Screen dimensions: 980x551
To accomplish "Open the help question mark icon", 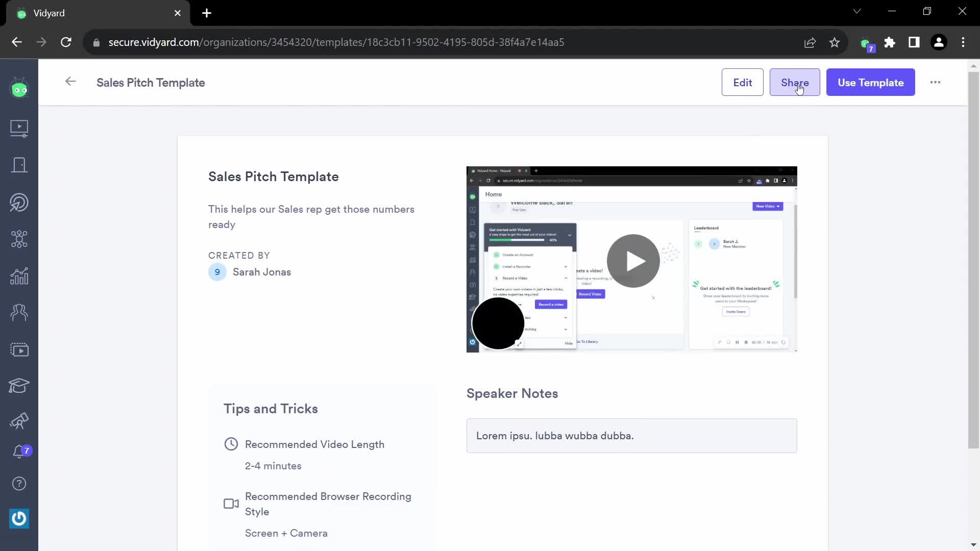I will [19, 484].
